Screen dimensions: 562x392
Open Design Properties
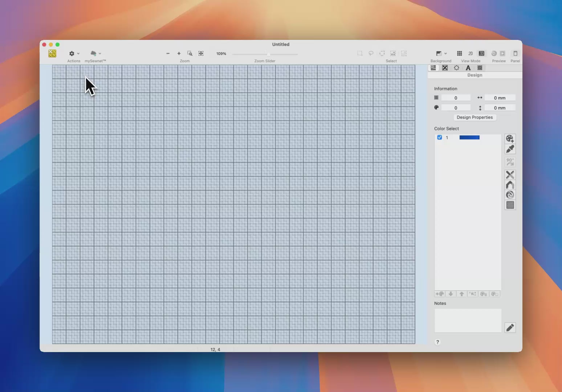click(475, 117)
